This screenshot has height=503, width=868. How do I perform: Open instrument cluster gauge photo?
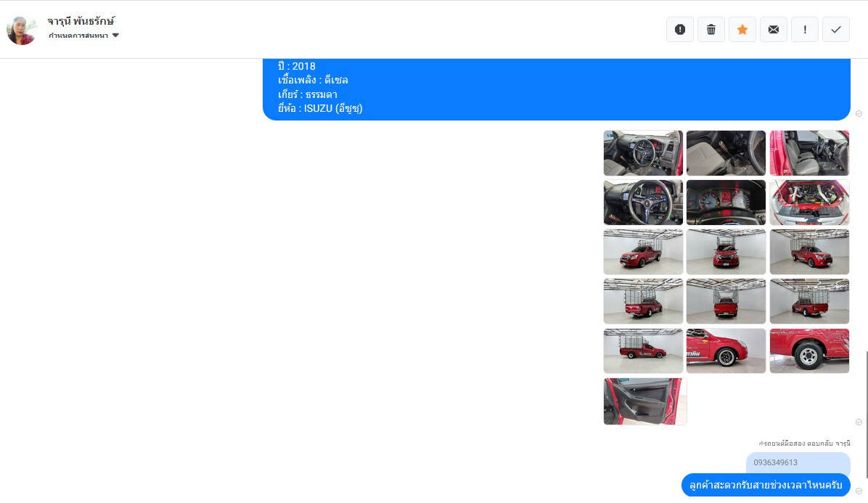coord(726,203)
